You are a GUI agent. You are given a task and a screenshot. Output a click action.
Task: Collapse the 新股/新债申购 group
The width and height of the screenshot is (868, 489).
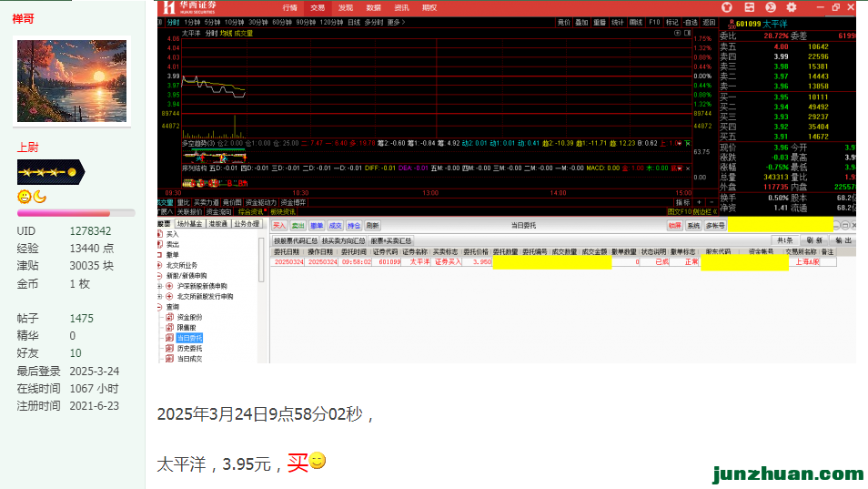point(159,276)
